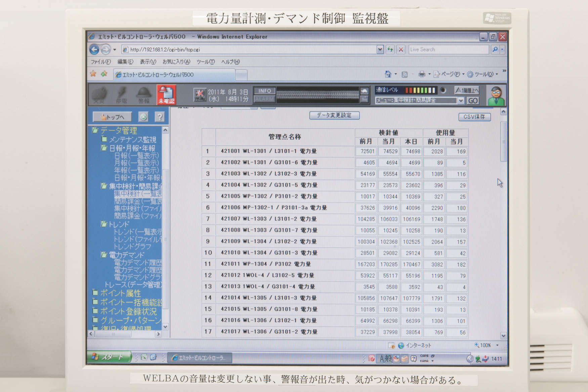Click the browser refresh icon
Screen dimensions: 588x392
pyautogui.click(x=390, y=49)
